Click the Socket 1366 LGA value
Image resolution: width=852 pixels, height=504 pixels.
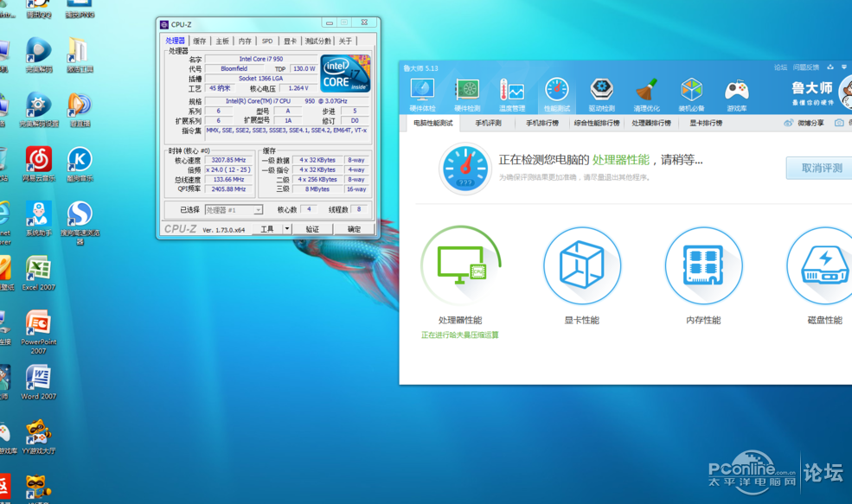[261, 78]
